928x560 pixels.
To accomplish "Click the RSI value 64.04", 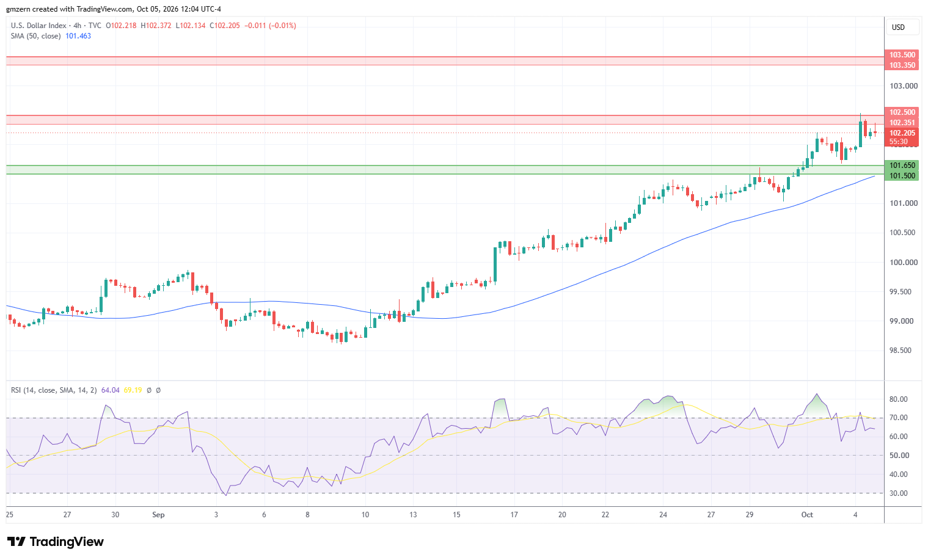I will pyautogui.click(x=110, y=390).
